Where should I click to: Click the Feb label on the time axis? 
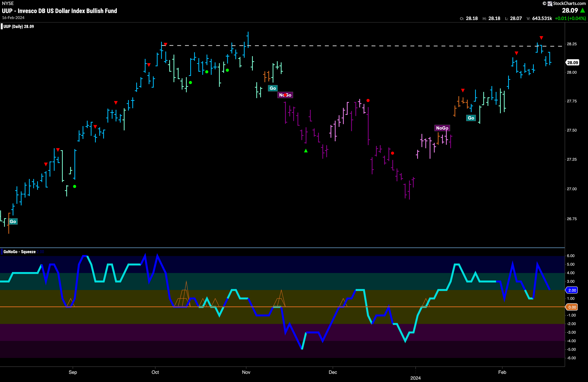click(x=502, y=372)
